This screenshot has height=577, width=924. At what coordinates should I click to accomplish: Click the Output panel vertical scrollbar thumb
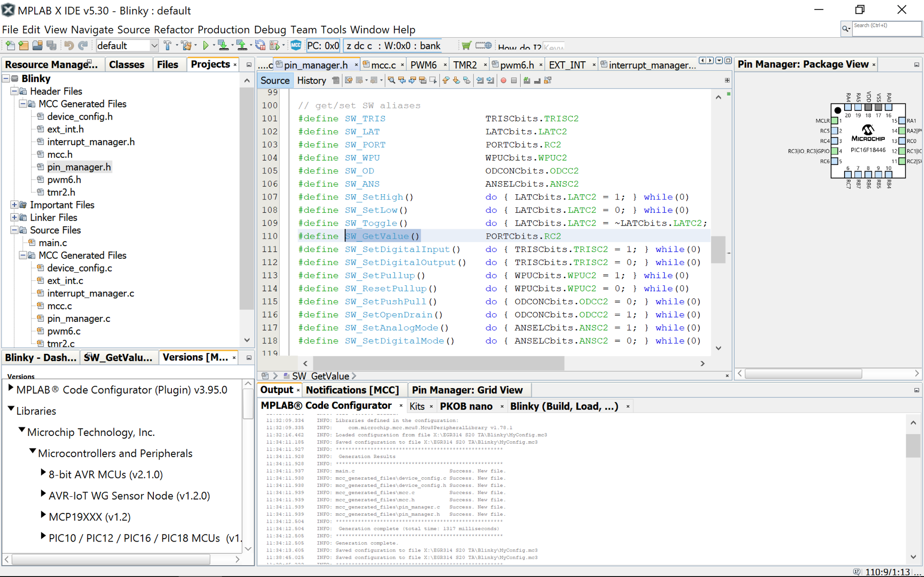pos(913,446)
